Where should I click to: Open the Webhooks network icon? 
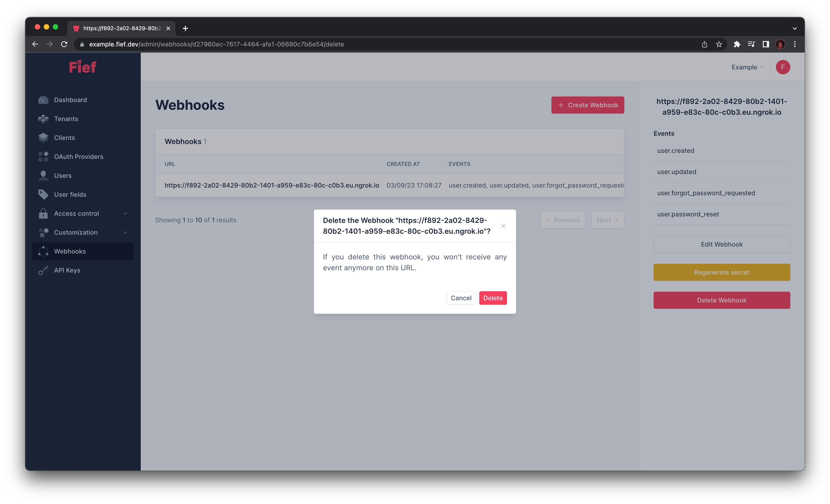tap(43, 251)
